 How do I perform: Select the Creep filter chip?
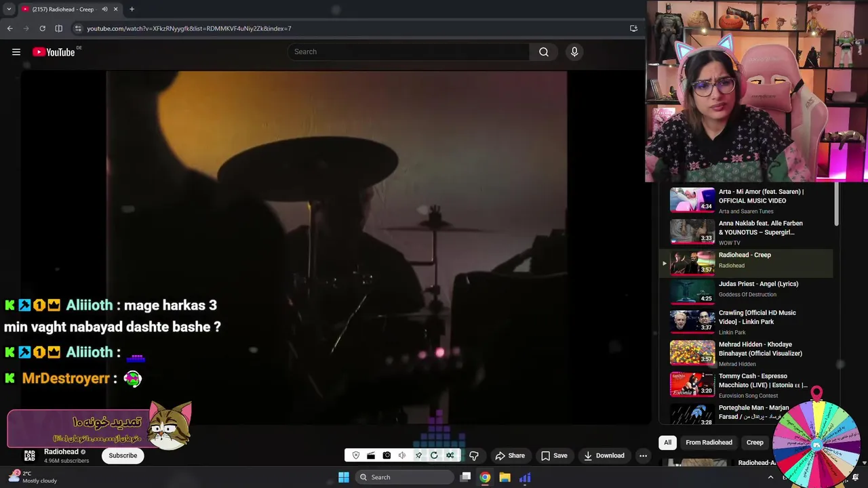pos(755,443)
